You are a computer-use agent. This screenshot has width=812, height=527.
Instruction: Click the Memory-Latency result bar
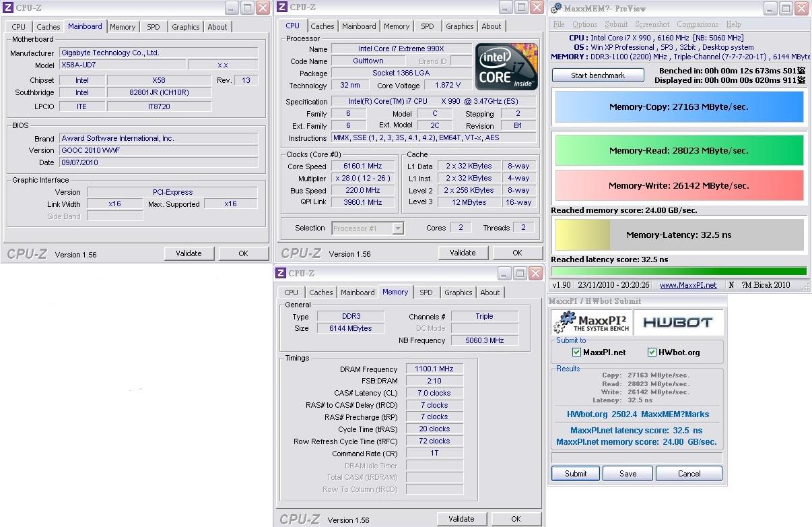[679, 235]
